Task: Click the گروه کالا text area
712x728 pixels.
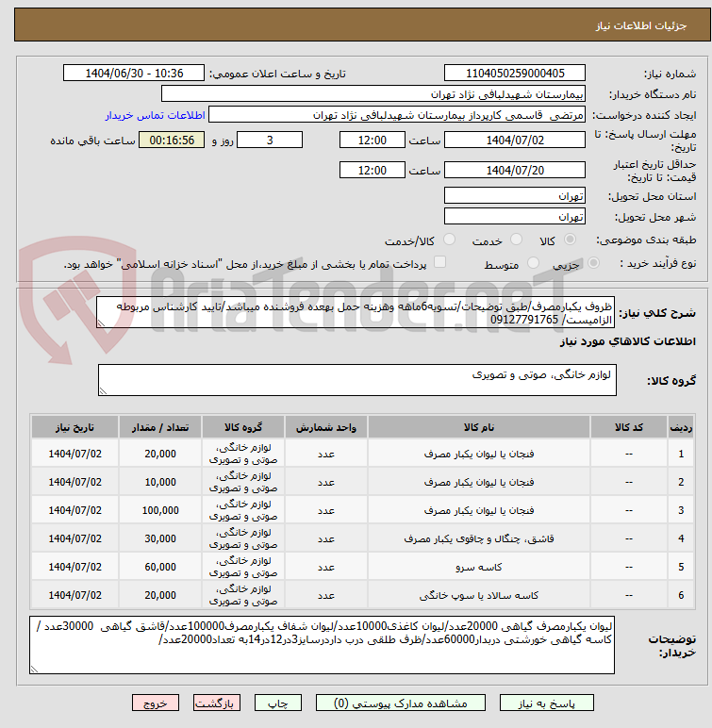Action: point(357,380)
